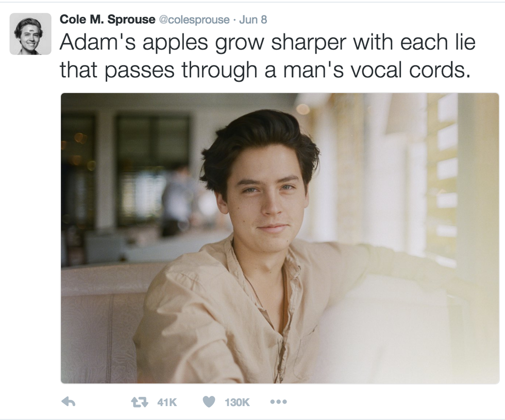
Task: Click the tweet line starting with "Adam's apples grow"
Action: point(267,43)
